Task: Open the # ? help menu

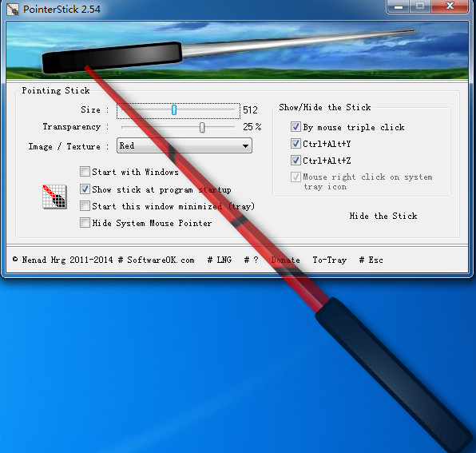Action: coord(251,260)
